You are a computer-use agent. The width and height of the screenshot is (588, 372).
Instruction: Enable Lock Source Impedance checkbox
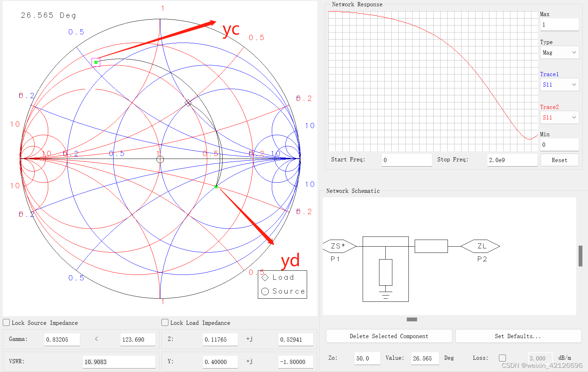click(x=6, y=322)
